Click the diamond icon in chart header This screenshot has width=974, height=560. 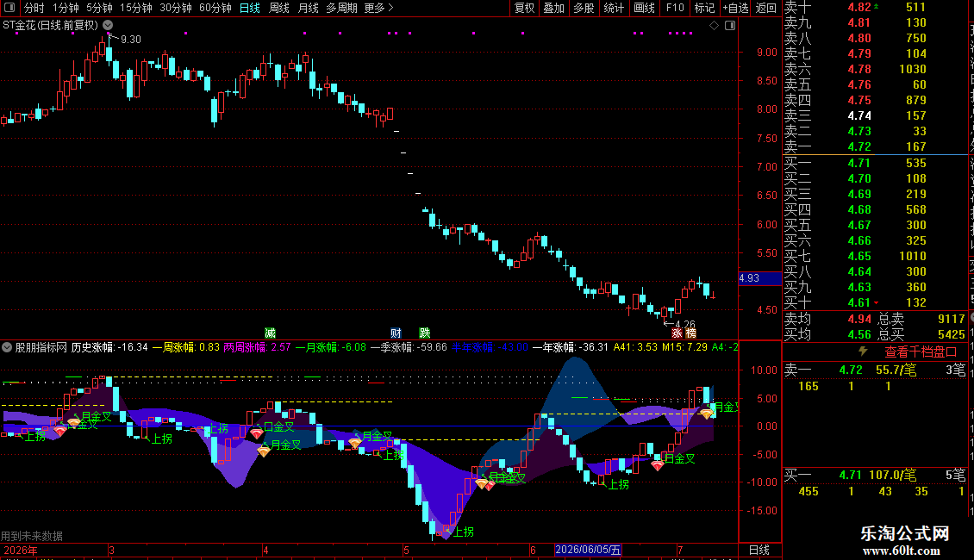coord(715,25)
